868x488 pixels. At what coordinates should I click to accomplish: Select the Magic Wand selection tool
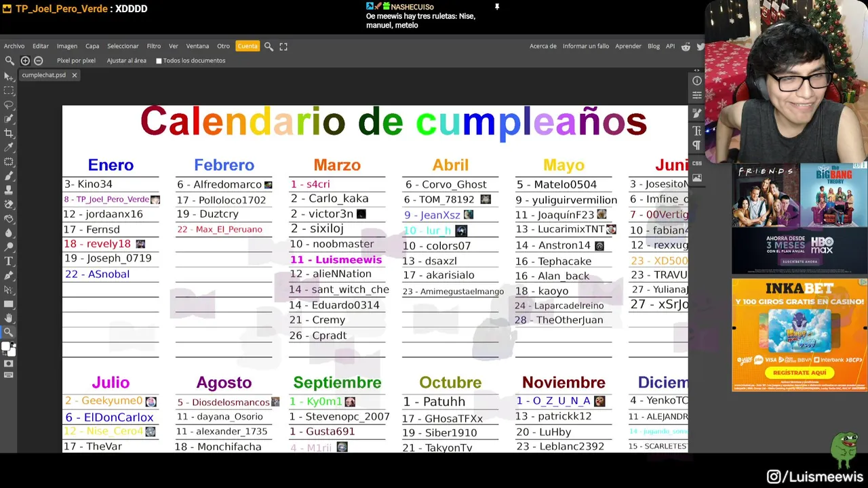(x=9, y=119)
